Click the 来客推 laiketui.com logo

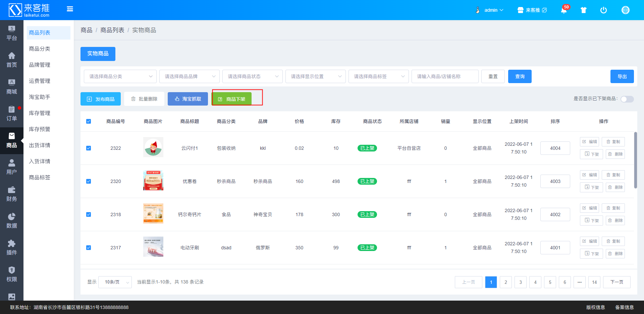point(29,10)
